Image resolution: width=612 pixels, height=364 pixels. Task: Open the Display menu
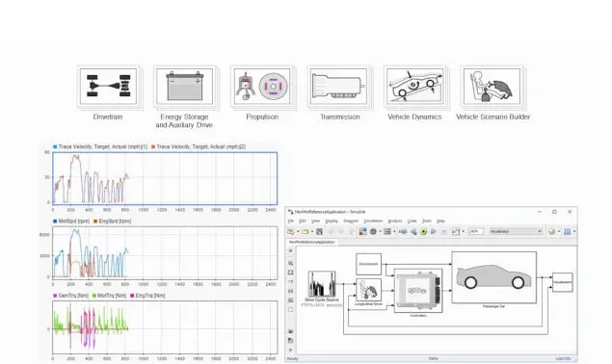pyautogui.click(x=332, y=221)
